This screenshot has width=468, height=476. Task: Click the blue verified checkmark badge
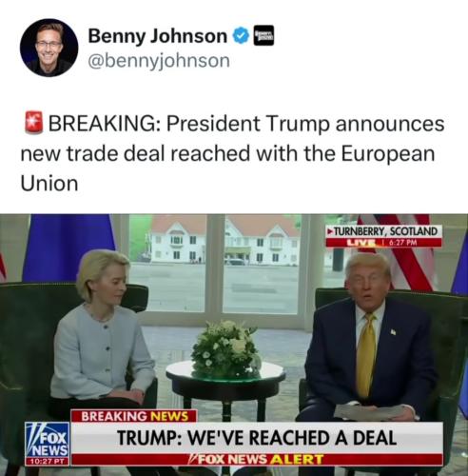[242, 36]
